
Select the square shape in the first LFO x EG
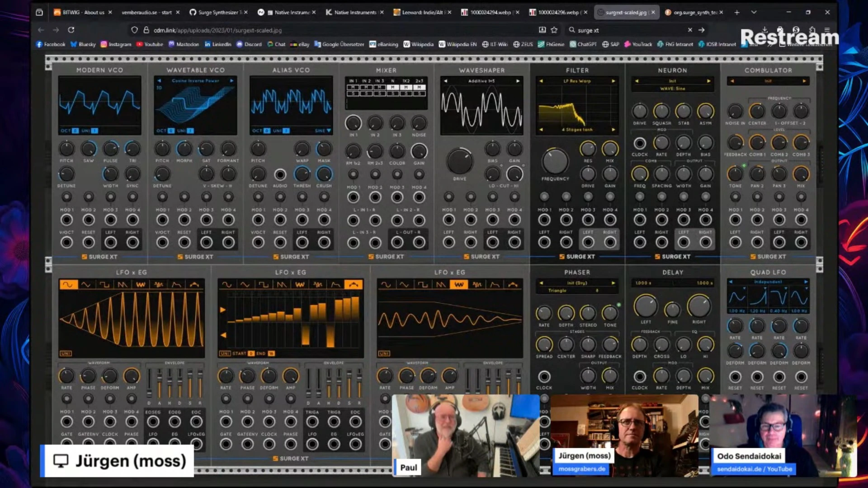coord(104,285)
